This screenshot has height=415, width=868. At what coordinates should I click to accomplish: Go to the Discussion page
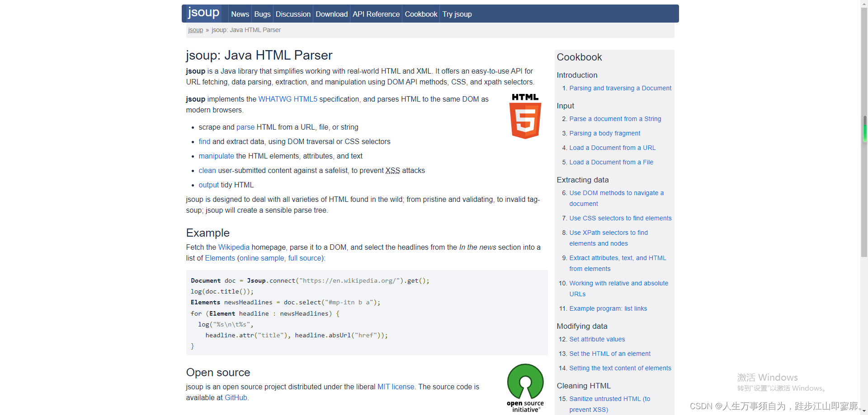coord(293,14)
